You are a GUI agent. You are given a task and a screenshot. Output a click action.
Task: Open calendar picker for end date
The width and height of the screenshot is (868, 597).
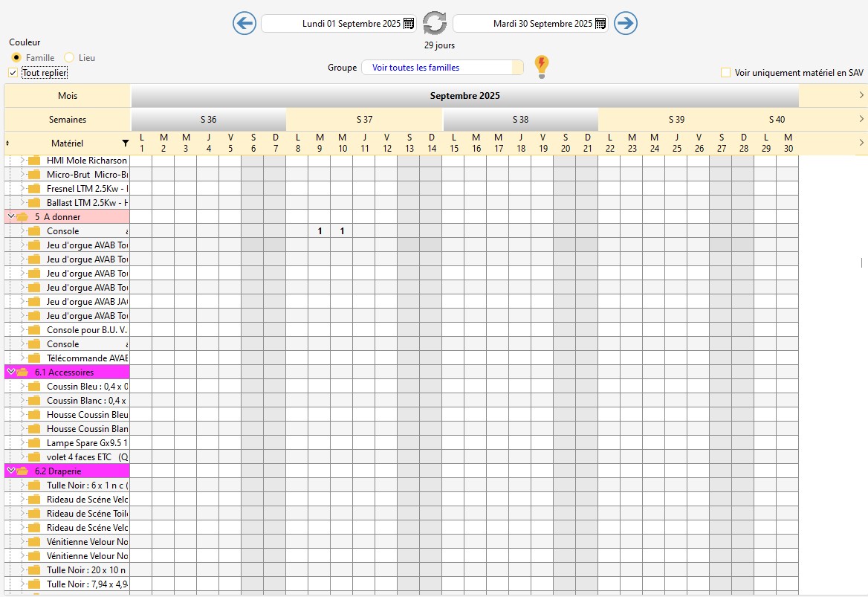[x=600, y=24]
